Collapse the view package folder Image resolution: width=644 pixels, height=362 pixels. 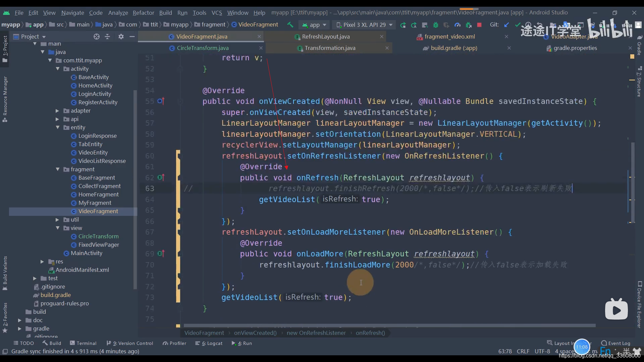click(57, 228)
